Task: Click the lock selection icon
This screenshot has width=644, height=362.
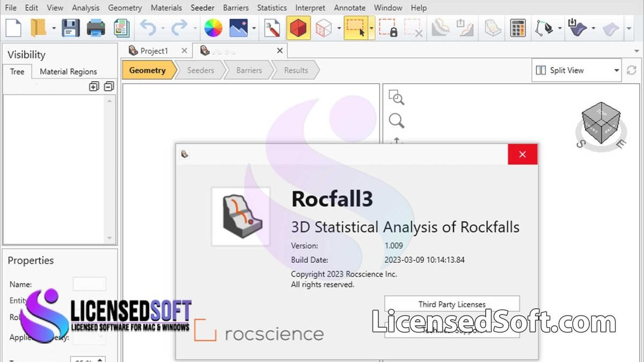Action: 387,28
